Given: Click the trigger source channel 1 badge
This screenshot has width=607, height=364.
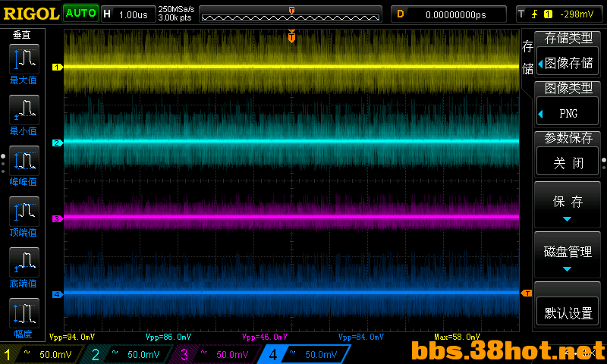Looking at the screenshot, I should click(x=548, y=14).
